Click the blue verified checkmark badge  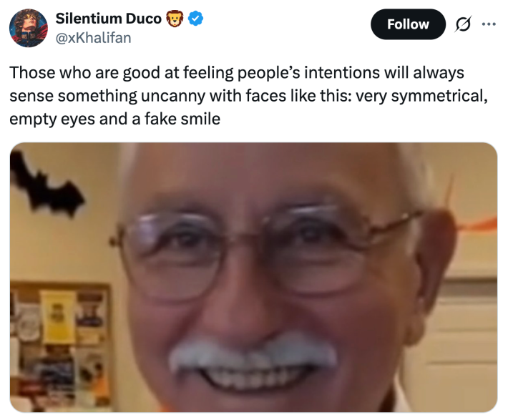[x=196, y=18]
